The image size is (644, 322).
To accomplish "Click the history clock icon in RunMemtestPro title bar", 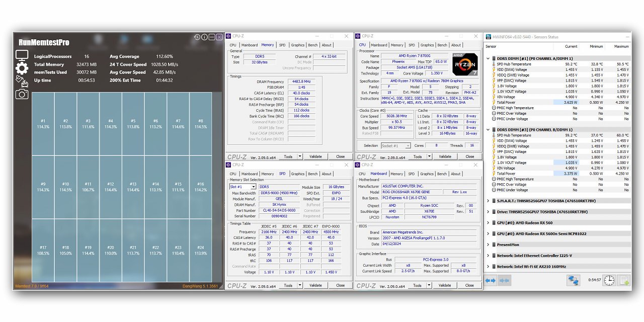I will (x=197, y=37).
